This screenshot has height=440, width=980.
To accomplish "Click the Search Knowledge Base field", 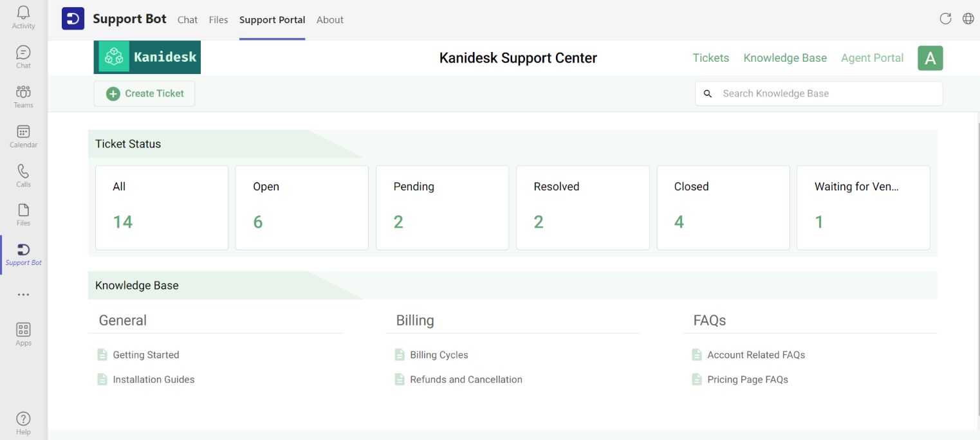I will coord(818,93).
